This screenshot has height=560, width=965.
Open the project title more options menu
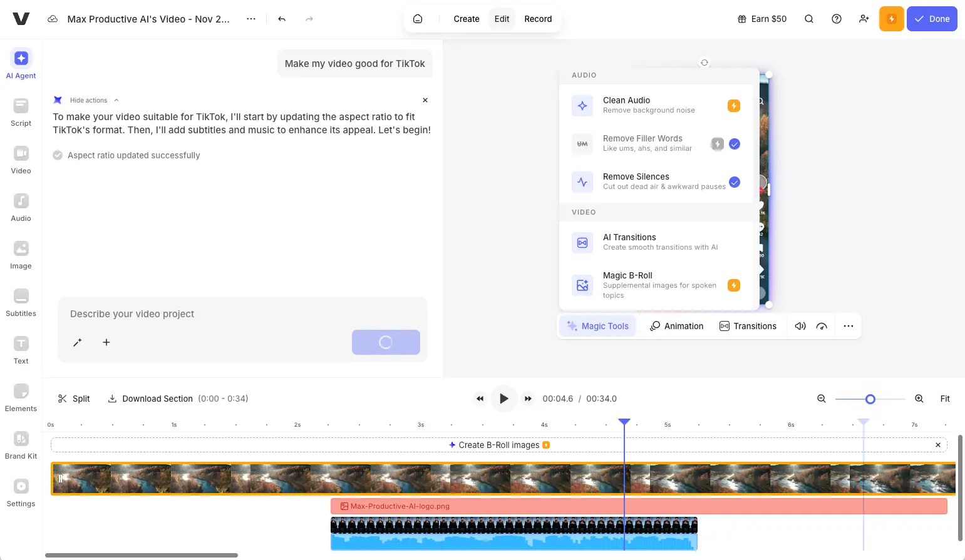coord(251,19)
